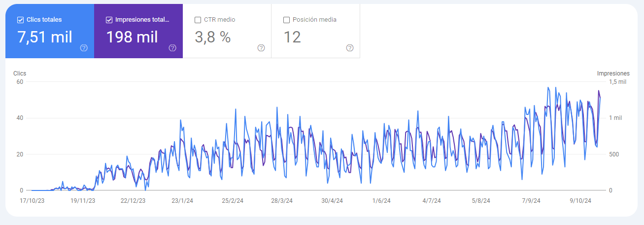644x225 pixels.
Task: Select the 3,8 % CTR value
Action: (x=213, y=37)
